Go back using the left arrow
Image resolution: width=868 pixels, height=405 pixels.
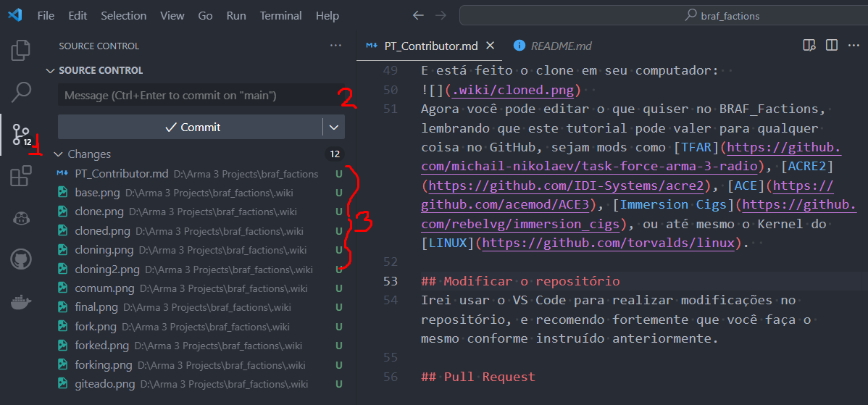pyautogui.click(x=419, y=15)
